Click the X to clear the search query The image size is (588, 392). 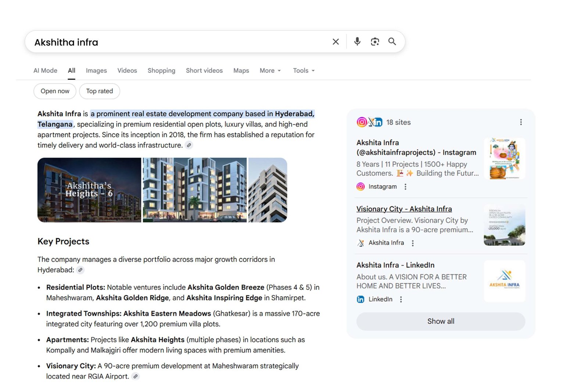point(335,42)
